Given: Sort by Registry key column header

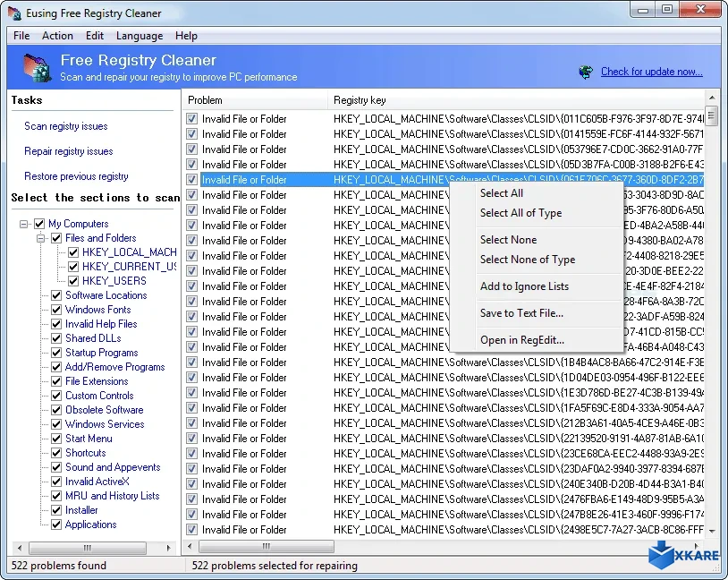Looking at the screenshot, I should 516,100.
